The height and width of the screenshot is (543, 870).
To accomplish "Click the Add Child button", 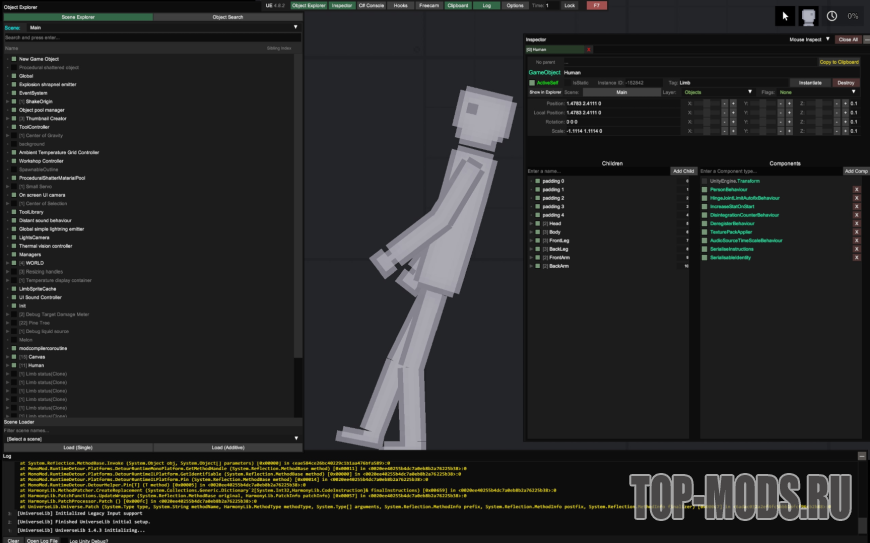I will 683,171.
